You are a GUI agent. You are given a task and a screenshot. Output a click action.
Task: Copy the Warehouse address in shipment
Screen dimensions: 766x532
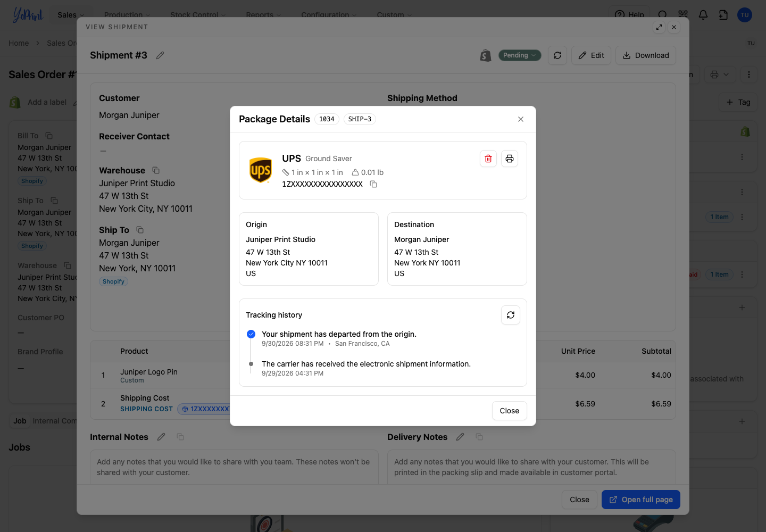156,170
